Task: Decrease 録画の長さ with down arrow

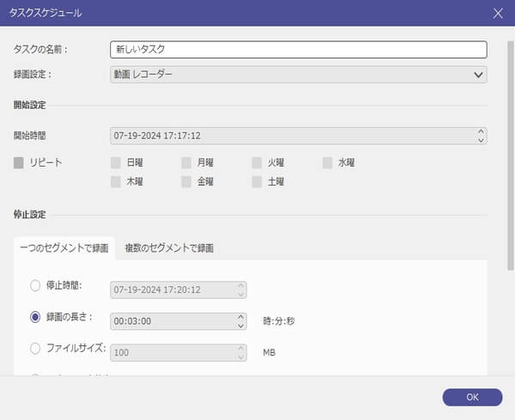Action: 240,326
